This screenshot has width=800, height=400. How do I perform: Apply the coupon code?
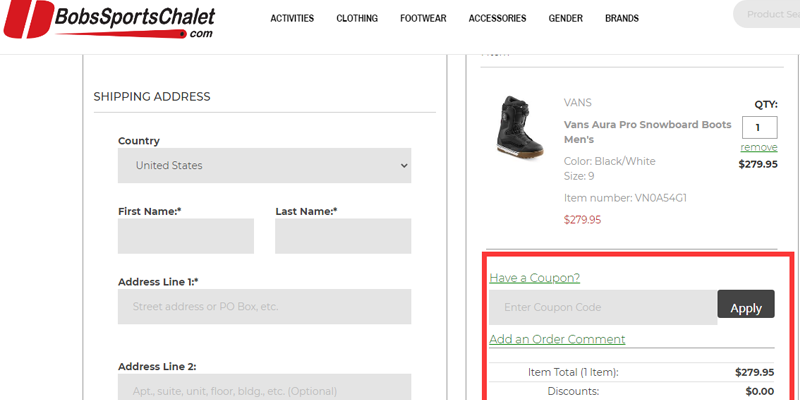pyautogui.click(x=746, y=305)
